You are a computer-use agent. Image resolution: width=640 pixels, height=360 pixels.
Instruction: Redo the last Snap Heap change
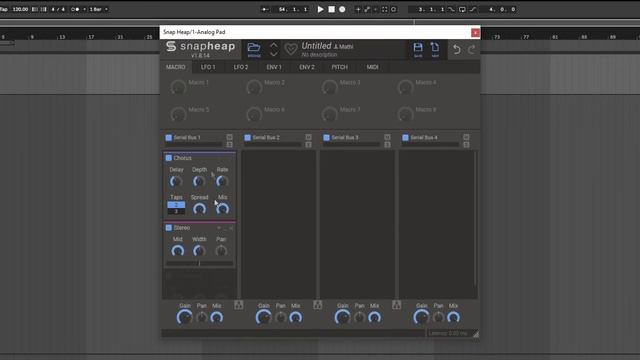pos(471,49)
